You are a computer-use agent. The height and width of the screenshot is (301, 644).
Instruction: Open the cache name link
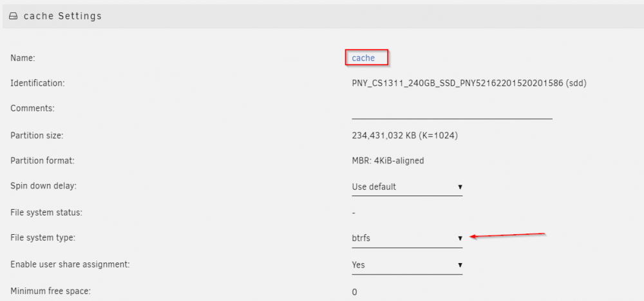(x=363, y=58)
